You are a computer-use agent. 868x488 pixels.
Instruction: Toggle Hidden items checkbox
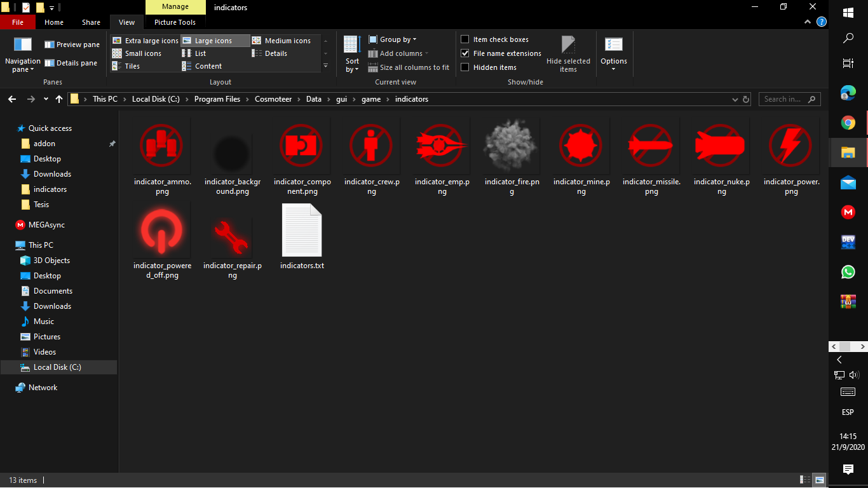point(465,67)
